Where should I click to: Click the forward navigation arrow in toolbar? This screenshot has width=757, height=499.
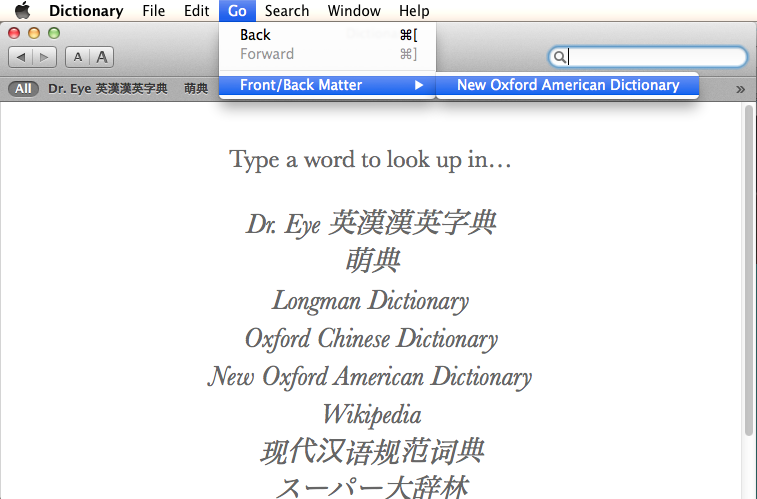point(44,57)
